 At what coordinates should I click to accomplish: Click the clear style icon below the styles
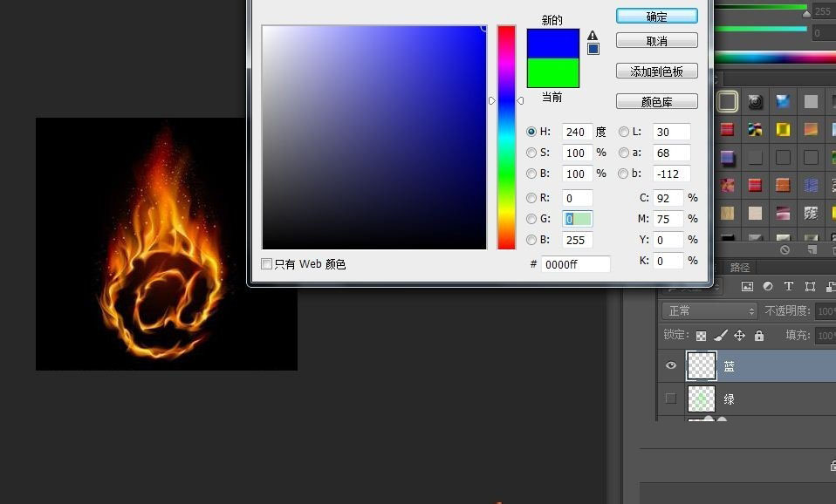(x=785, y=250)
